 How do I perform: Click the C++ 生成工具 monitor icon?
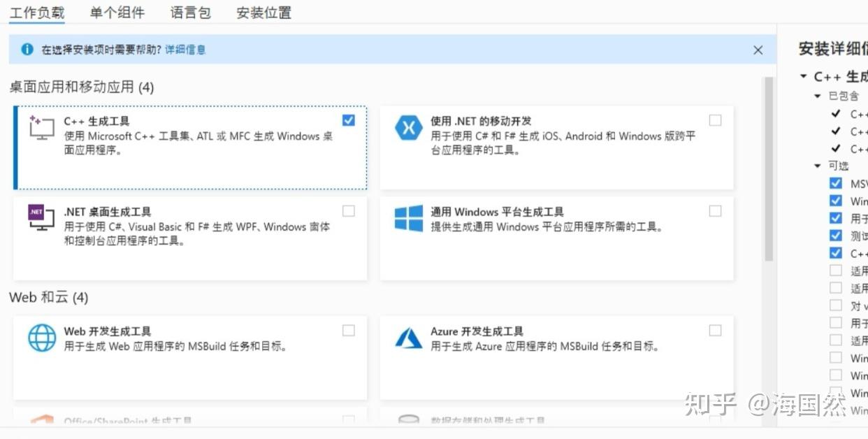41,127
